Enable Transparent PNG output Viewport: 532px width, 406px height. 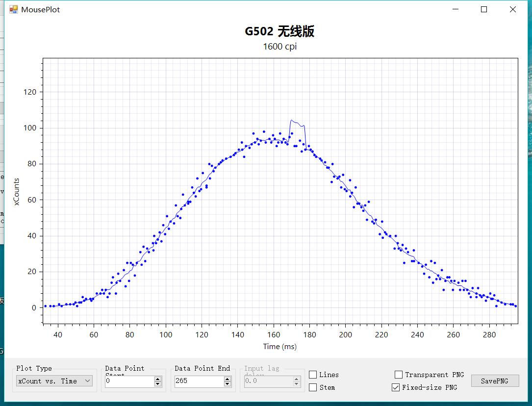click(x=398, y=375)
